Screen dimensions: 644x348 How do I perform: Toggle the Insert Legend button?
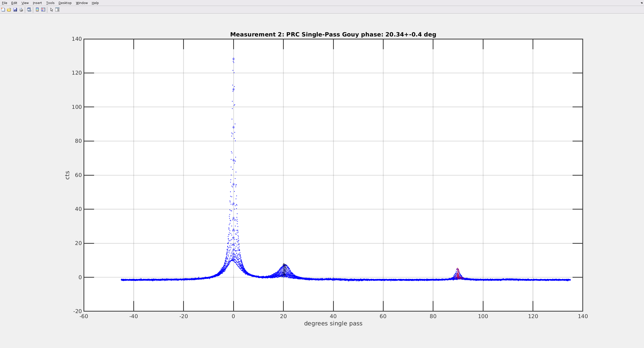point(43,10)
